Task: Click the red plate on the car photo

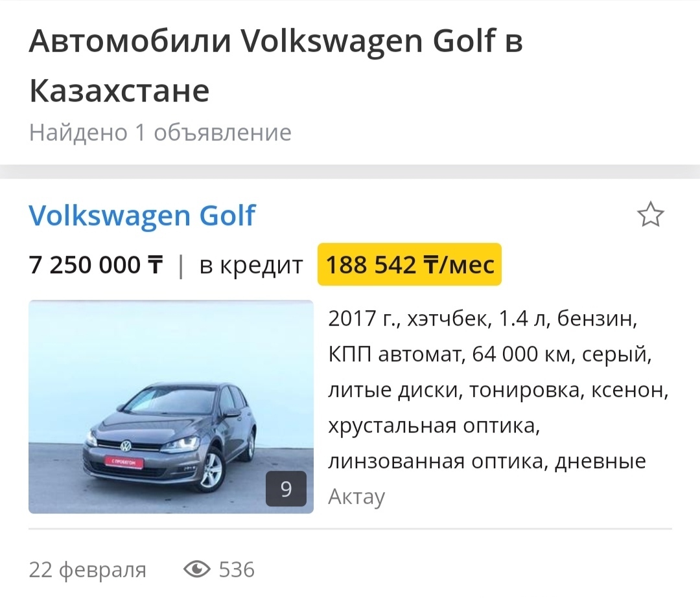Action: click(x=124, y=462)
